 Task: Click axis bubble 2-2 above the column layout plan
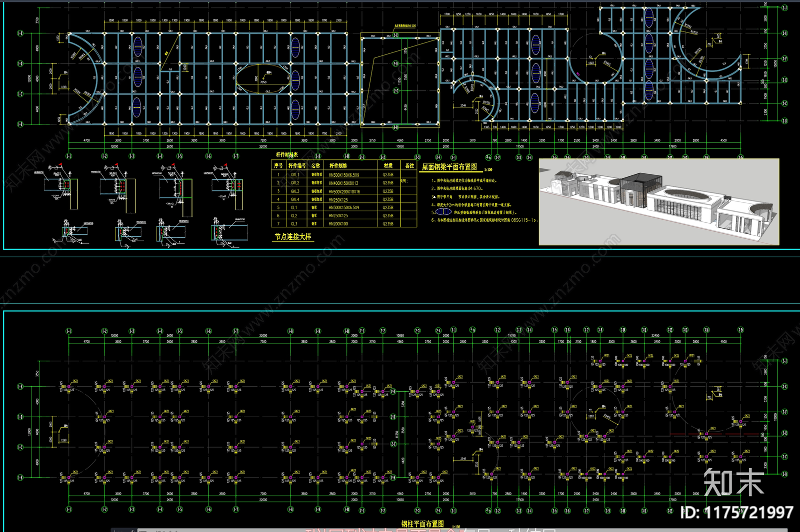[x=383, y=331]
